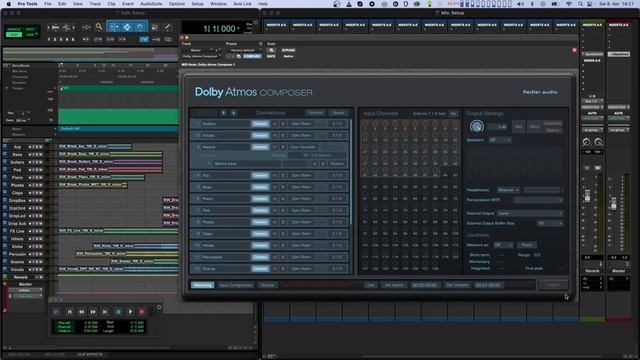Toggle Plucks Connect button in Composer
Image resolution: width=640 pixels, height=360 pixels.
(x=260, y=222)
